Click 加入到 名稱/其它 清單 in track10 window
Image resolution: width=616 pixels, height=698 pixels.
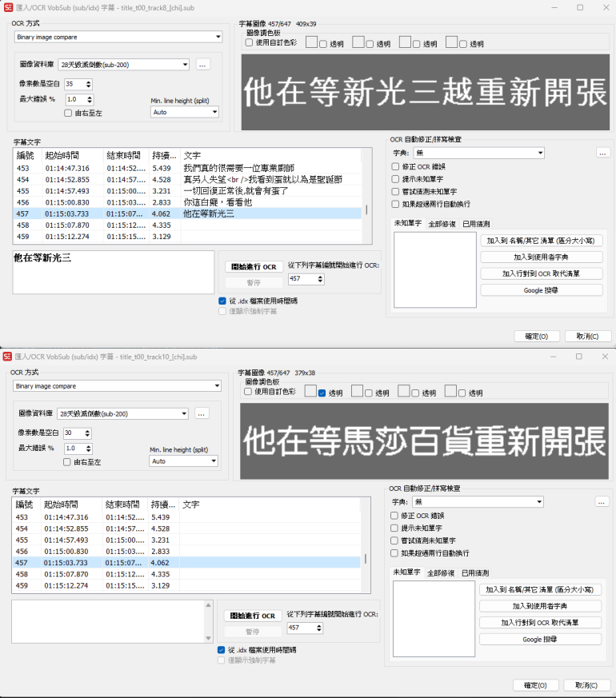point(540,589)
